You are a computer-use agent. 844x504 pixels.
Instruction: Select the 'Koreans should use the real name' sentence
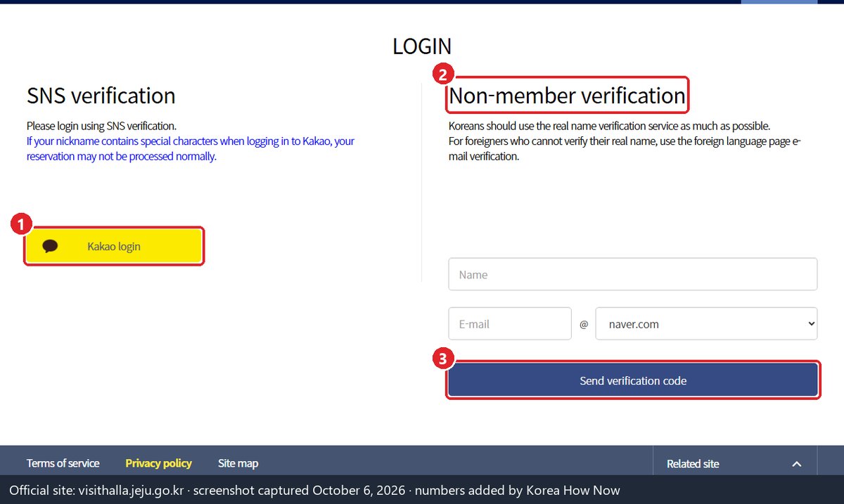[x=609, y=126]
